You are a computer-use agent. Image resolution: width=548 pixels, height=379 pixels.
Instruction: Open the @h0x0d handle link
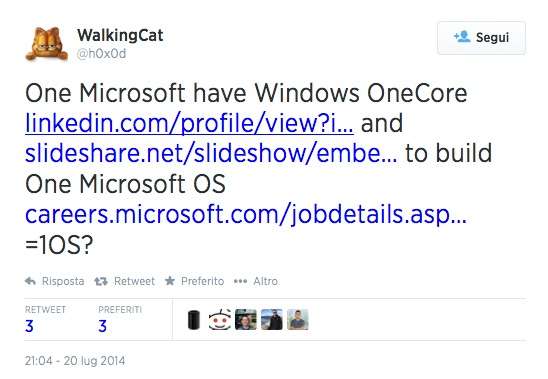pyautogui.click(x=101, y=53)
